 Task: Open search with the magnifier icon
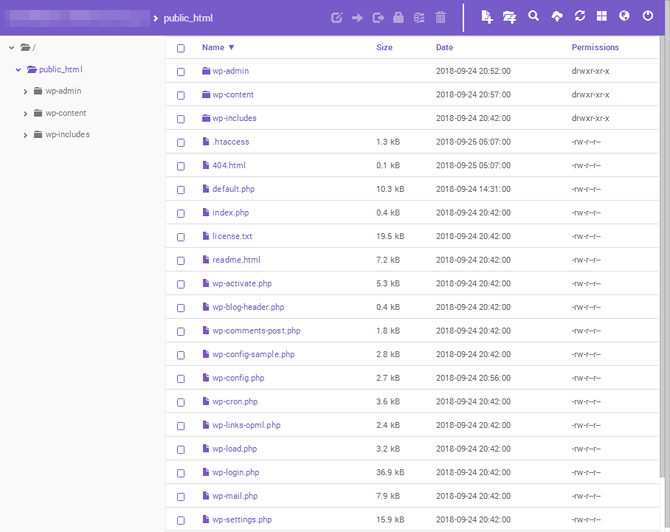tap(533, 16)
